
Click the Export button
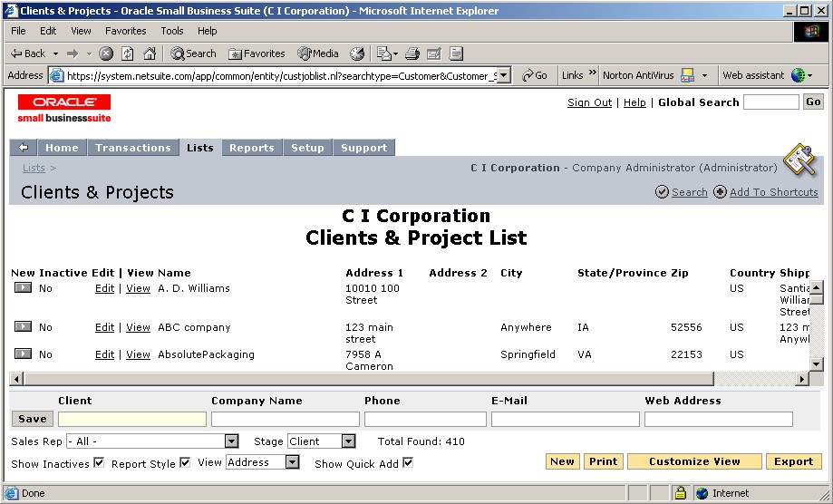(x=794, y=461)
